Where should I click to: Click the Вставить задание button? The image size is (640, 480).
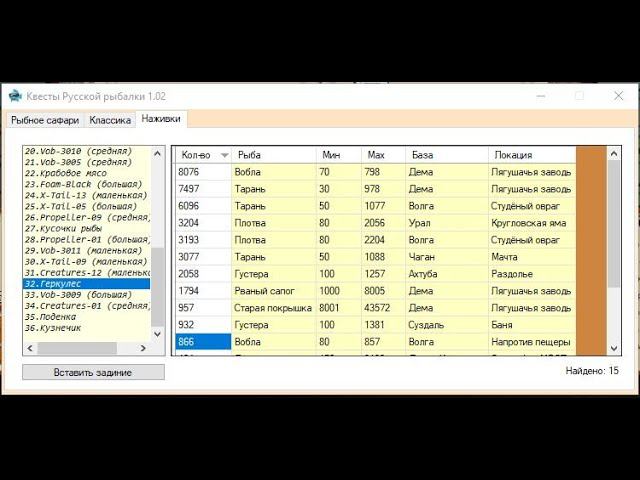click(x=93, y=372)
